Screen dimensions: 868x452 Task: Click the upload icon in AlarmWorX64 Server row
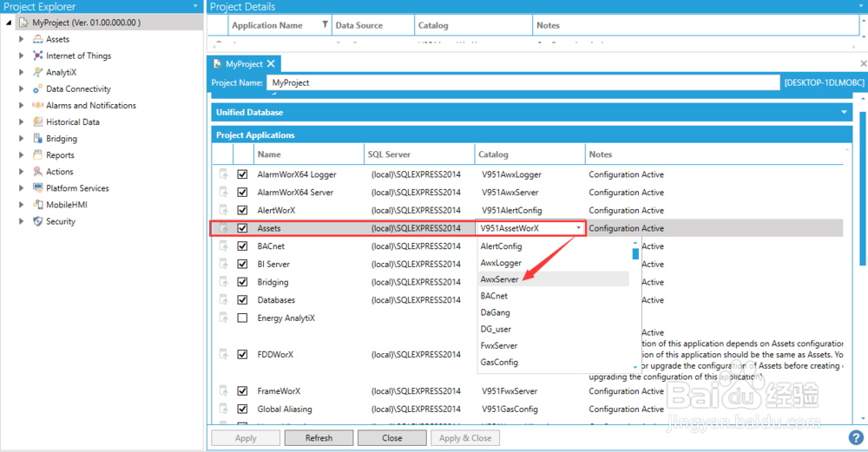(224, 192)
